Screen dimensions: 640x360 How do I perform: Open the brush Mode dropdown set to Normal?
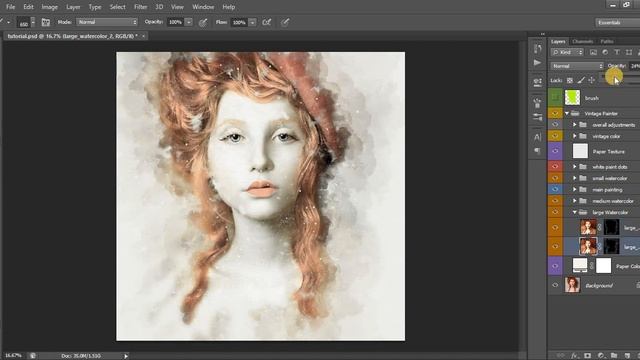click(x=107, y=22)
